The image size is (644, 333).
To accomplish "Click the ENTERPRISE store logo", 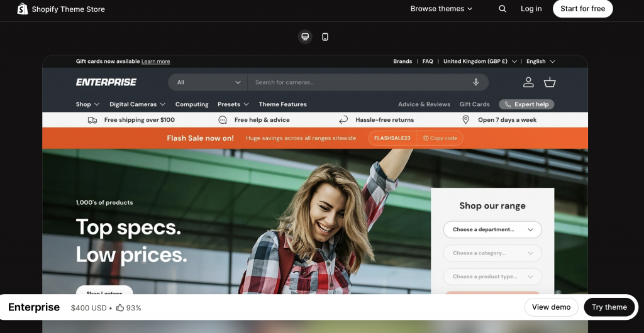I will pos(106,82).
